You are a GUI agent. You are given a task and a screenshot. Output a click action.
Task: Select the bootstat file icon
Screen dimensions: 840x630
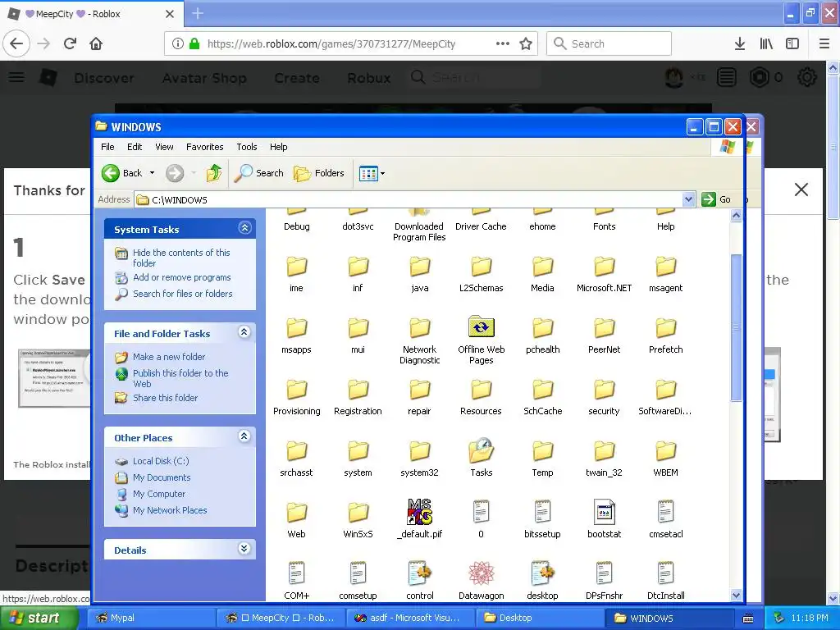click(605, 512)
